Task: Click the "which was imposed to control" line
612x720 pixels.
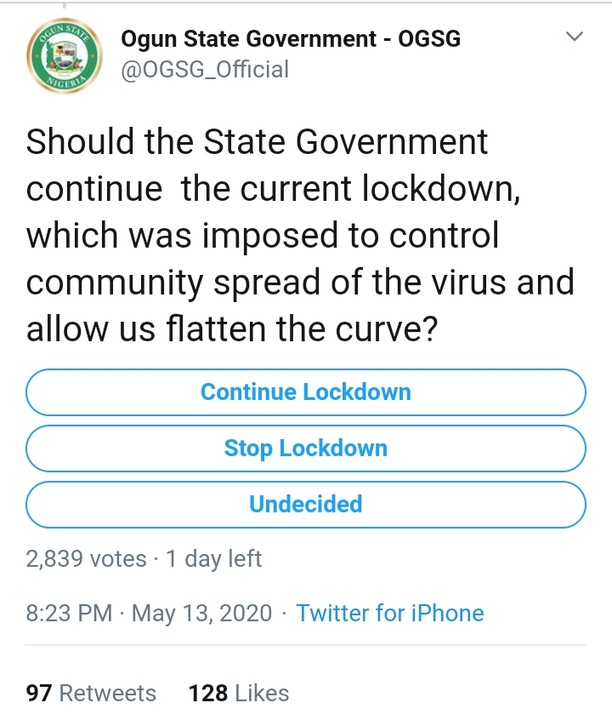Action: coord(261,236)
